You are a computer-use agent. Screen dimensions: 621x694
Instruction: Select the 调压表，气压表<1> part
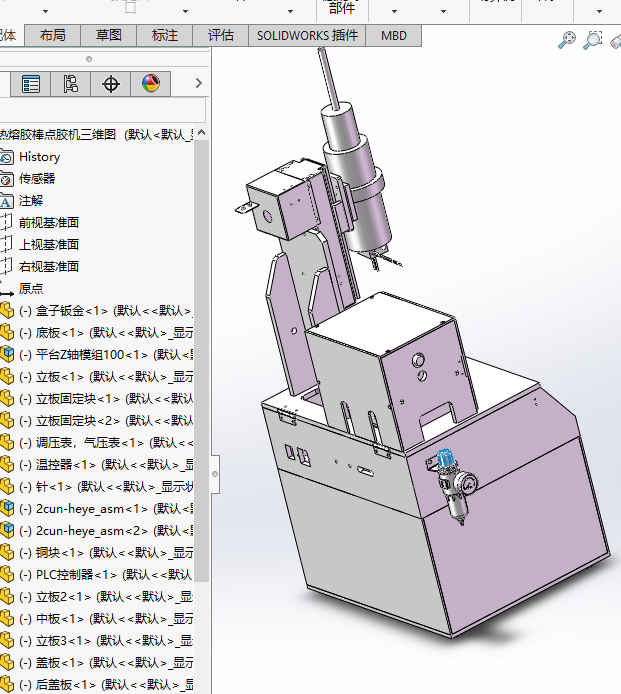click(x=106, y=443)
